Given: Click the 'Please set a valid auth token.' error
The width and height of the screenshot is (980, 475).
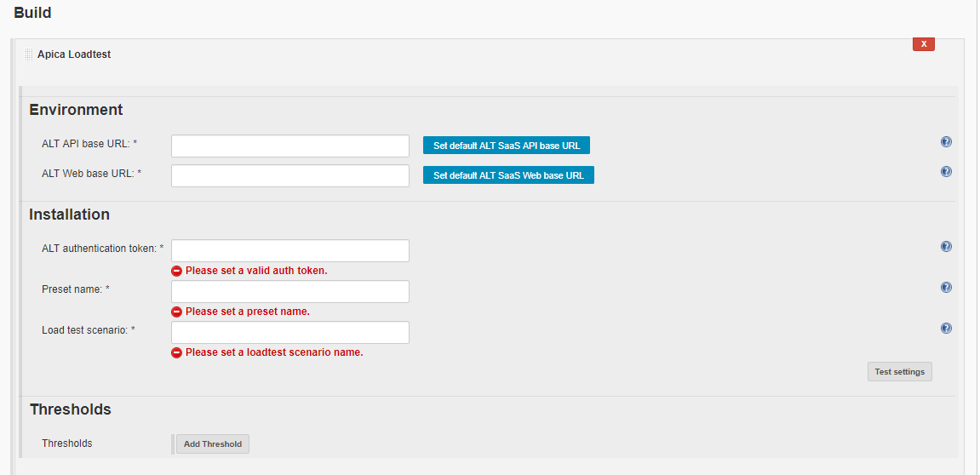Looking at the screenshot, I should click(x=256, y=271).
